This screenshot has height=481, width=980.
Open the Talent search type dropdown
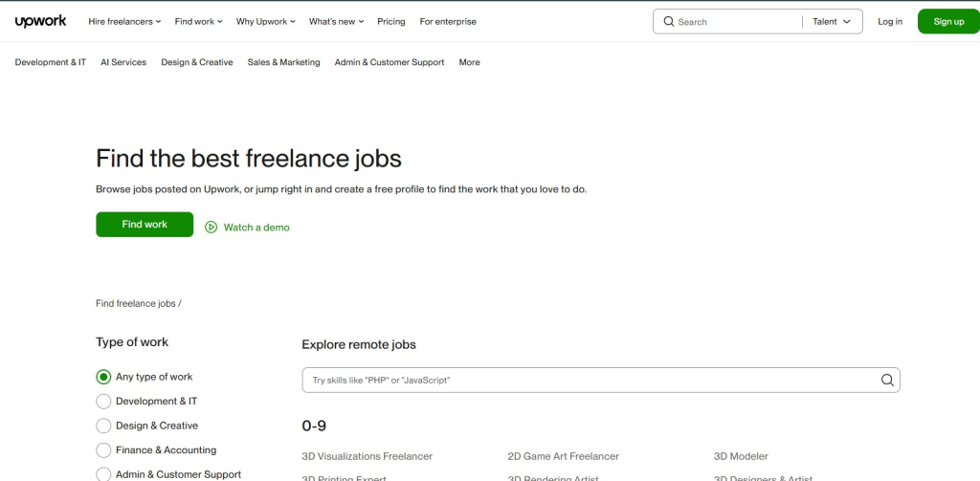[x=832, y=21]
